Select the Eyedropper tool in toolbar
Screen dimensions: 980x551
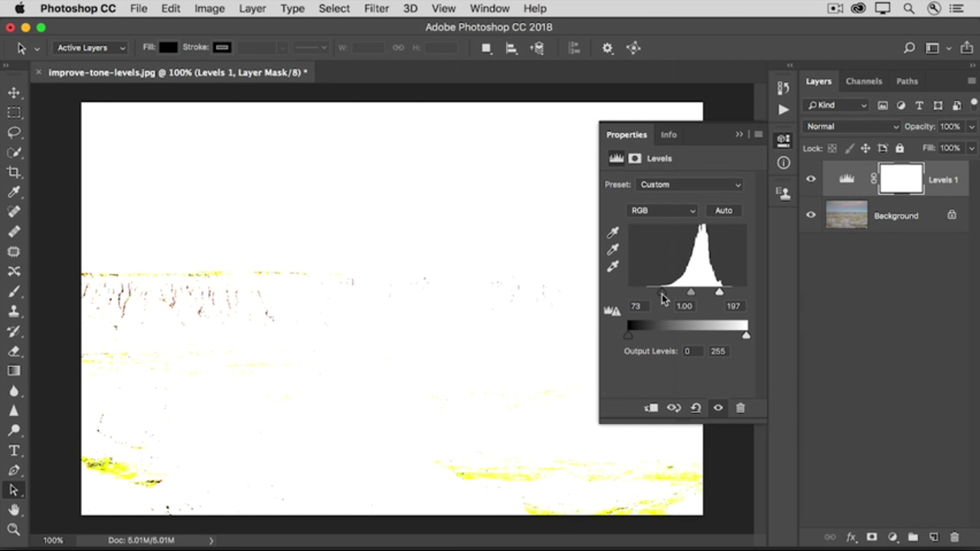tap(14, 192)
